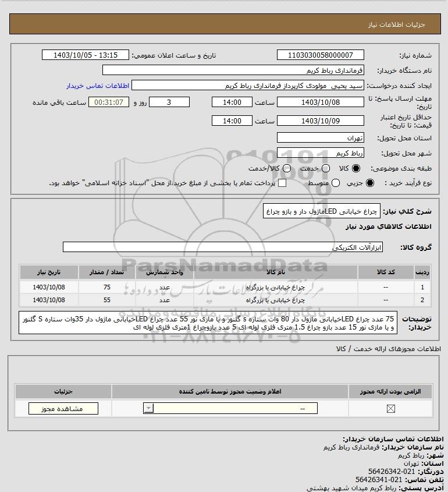
Task: Click the buyer organization name field
Action: click(x=233, y=70)
